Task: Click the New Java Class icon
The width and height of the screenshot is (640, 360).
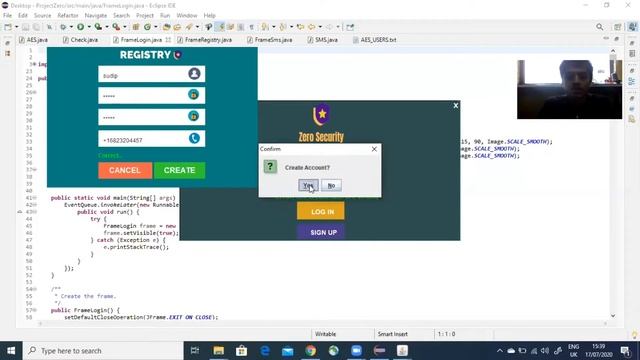Action: 147,27
